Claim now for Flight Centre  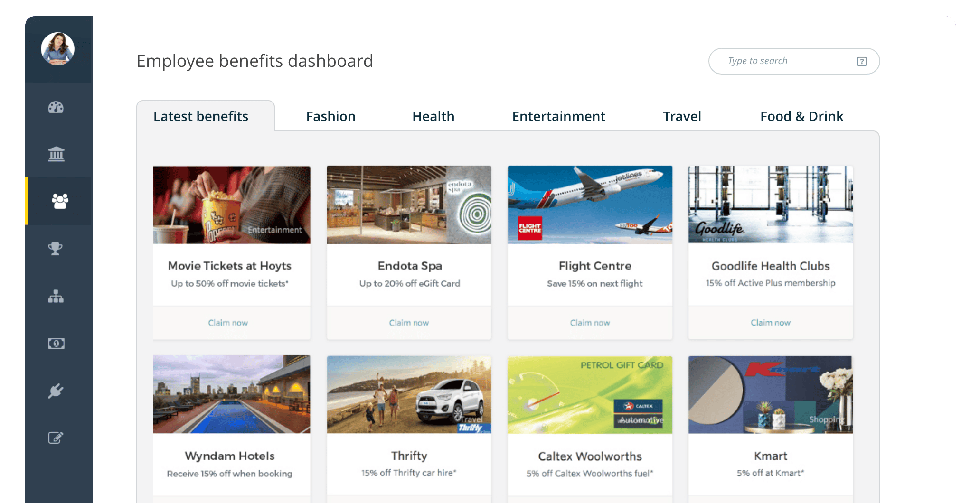coord(590,323)
